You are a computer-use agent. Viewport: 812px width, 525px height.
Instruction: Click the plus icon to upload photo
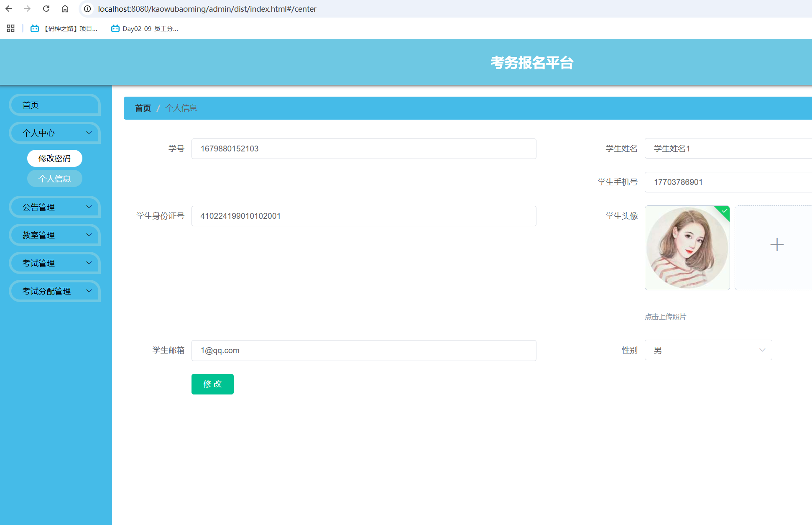click(x=776, y=245)
